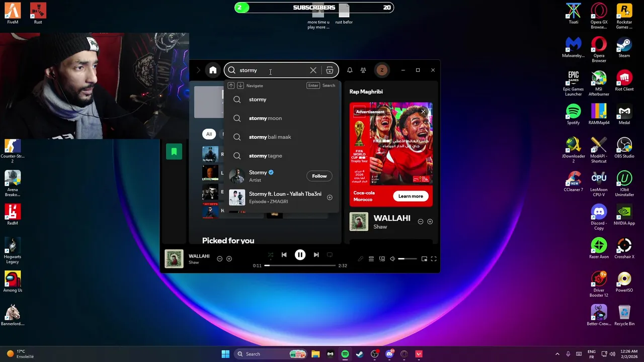Select the 'stormy moon' suggestion
Image resolution: width=644 pixels, height=362 pixels.
tap(281, 118)
